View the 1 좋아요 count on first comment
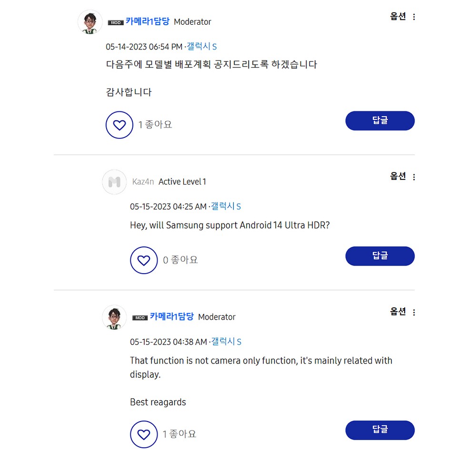476x461 pixels. click(155, 125)
